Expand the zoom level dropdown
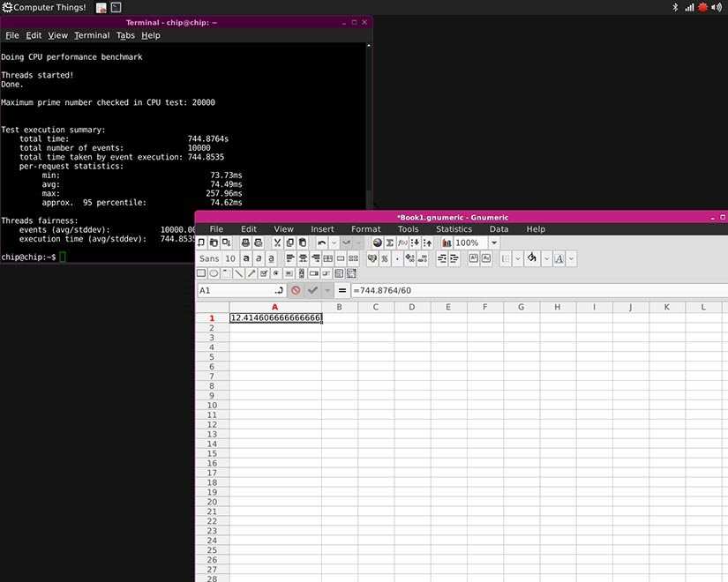 pyautogui.click(x=493, y=242)
